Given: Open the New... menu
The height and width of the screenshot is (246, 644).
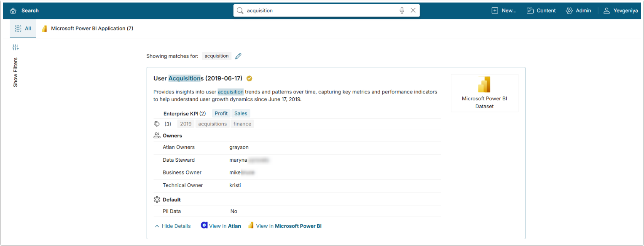Looking at the screenshot, I should point(504,11).
